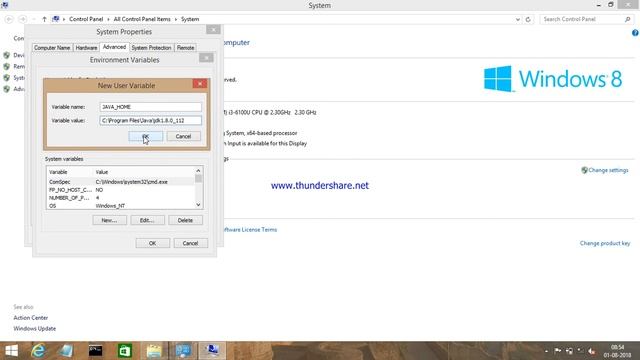Open Internet Explorer from taskbar
640x360 pixels.
tap(38, 351)
